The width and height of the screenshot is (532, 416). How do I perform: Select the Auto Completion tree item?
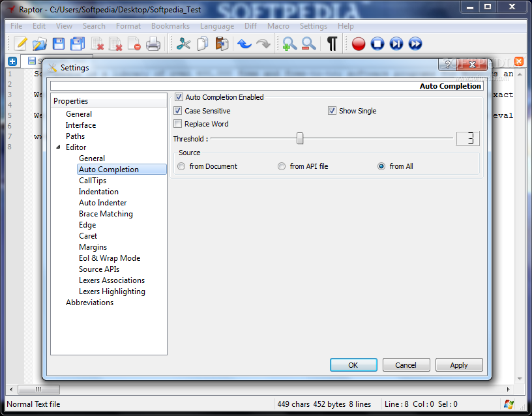122,170
